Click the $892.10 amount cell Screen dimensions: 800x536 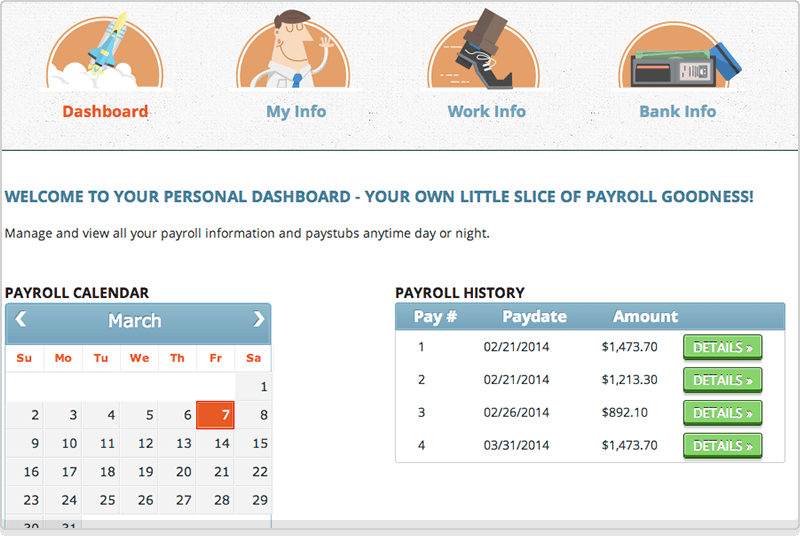[x=624, y=413]
